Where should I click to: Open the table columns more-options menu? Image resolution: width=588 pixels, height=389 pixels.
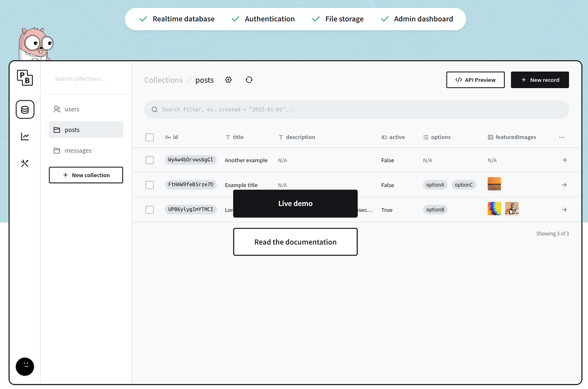(x=562, y=137)
